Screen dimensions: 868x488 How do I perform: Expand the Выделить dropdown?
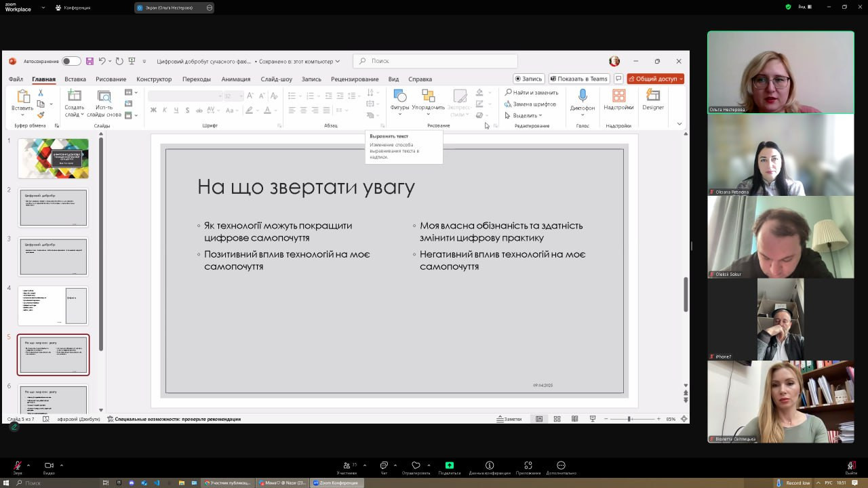(x=528, y=115)
